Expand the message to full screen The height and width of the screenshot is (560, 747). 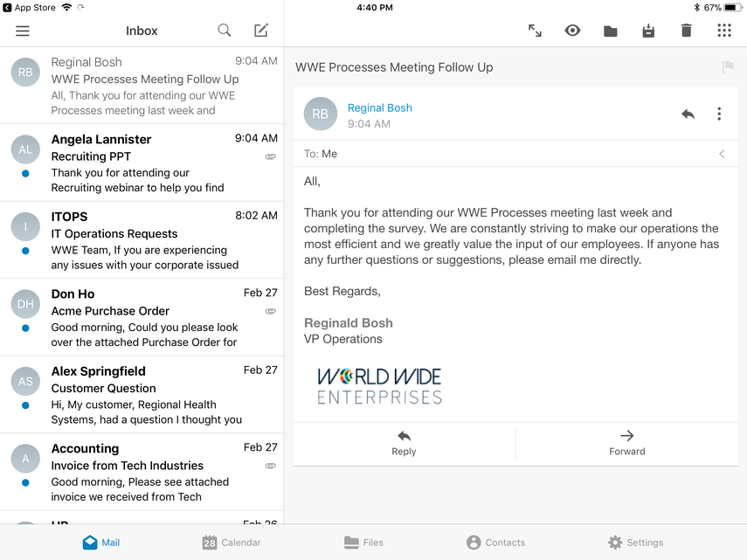point(535,31)
